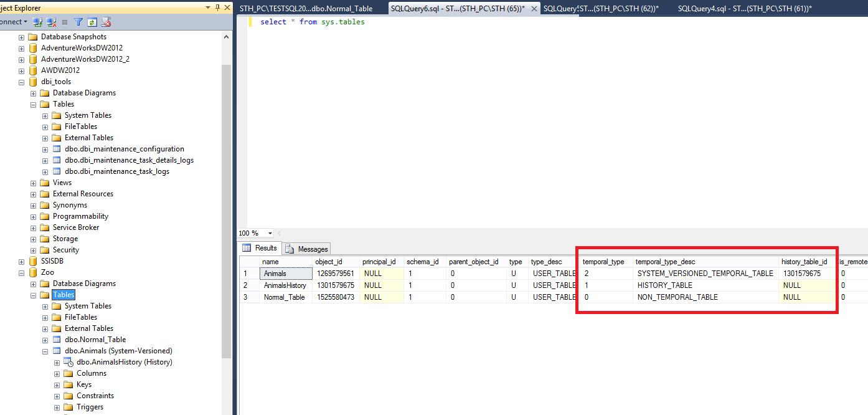Collapse dbo.Animals (System-Versioned) table node
Screen dimensions: 868x415
pyautogui.click(x=45, y=351)
